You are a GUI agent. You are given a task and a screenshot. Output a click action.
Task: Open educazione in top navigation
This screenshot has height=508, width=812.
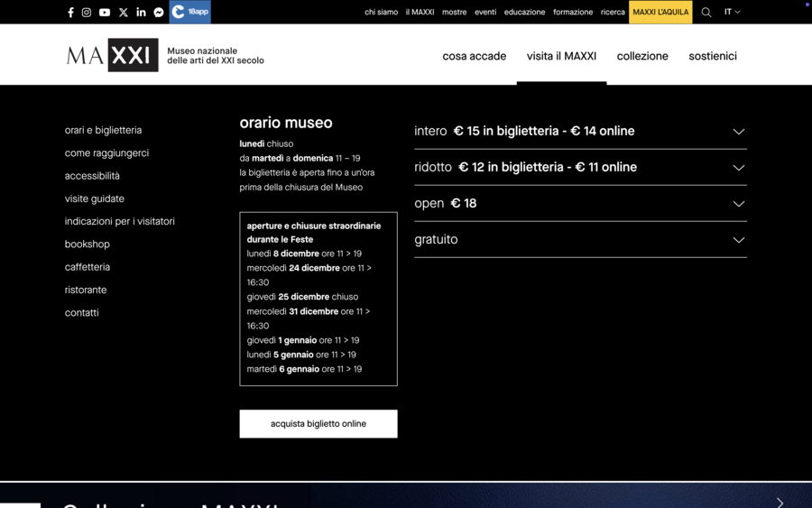point(524,12)
